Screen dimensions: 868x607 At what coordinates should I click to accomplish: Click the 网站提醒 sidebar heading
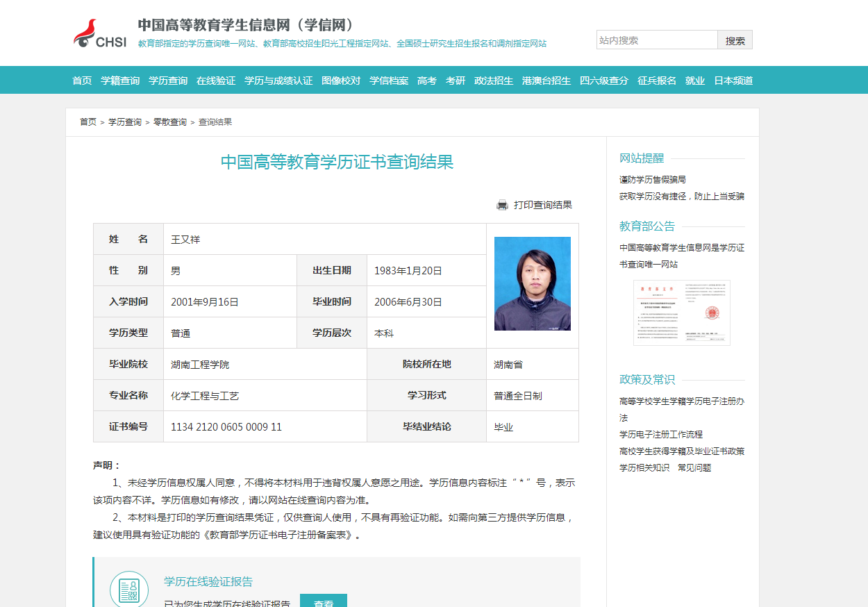[x=642, y=158]
